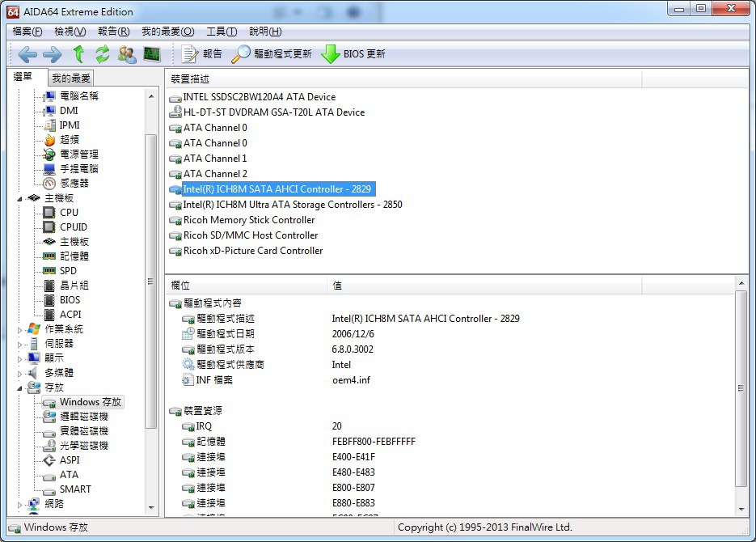Expand the 顯示 tree node
Image resolution: width=756 pixels, height=542 pixels.
click(19, 359)
